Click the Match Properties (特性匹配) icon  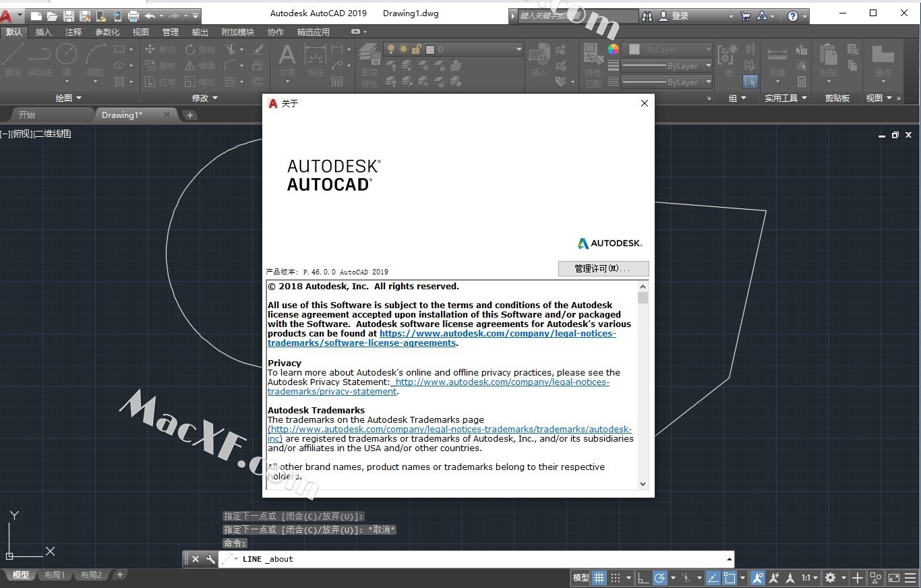pos(593,65)
